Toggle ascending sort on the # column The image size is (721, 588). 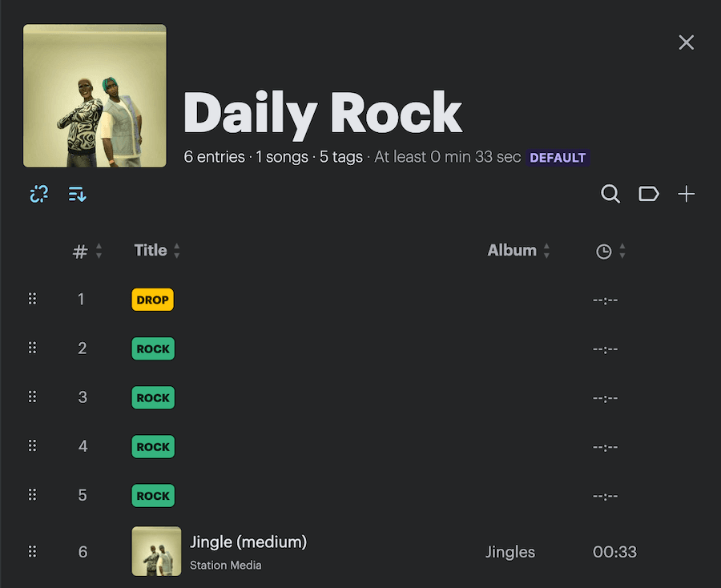pyautogui.click(x=99, y=251)
